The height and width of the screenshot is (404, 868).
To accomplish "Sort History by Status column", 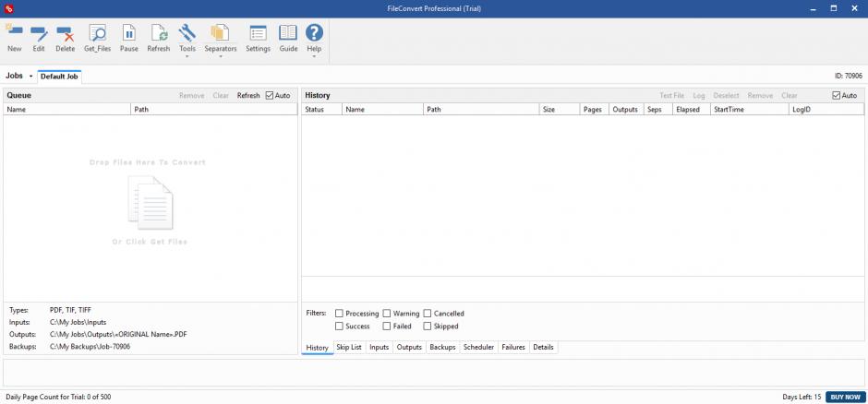I will pos(321,110).
